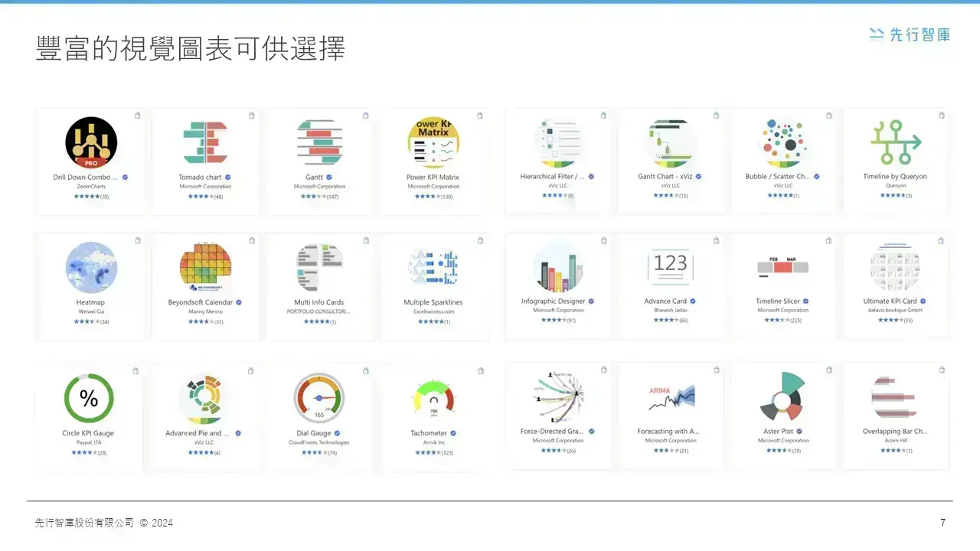This screenshot has width=980, height=551.
Task: Open the "Power KPI Matrix" title link
Action: (433, 177)
